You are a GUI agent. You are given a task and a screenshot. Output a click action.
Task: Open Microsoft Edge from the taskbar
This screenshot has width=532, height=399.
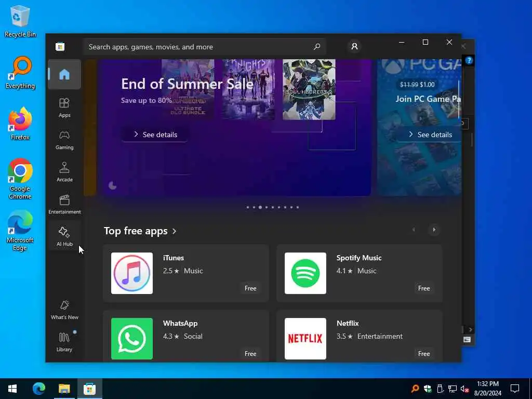(x=39, y=389)
